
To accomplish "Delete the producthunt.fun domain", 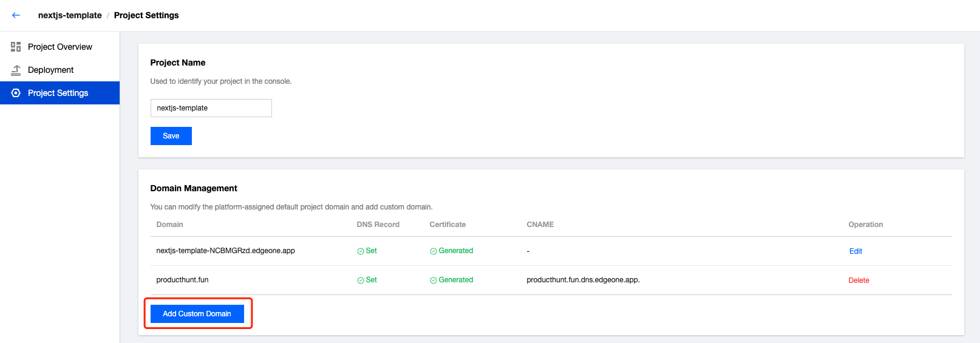I will [859, 280].
